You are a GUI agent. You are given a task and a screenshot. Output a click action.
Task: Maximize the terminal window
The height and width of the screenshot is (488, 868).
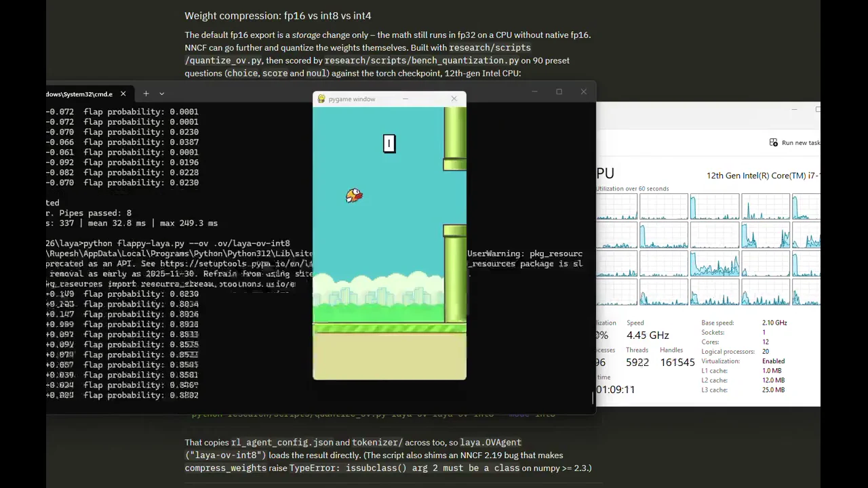[559, 91]
